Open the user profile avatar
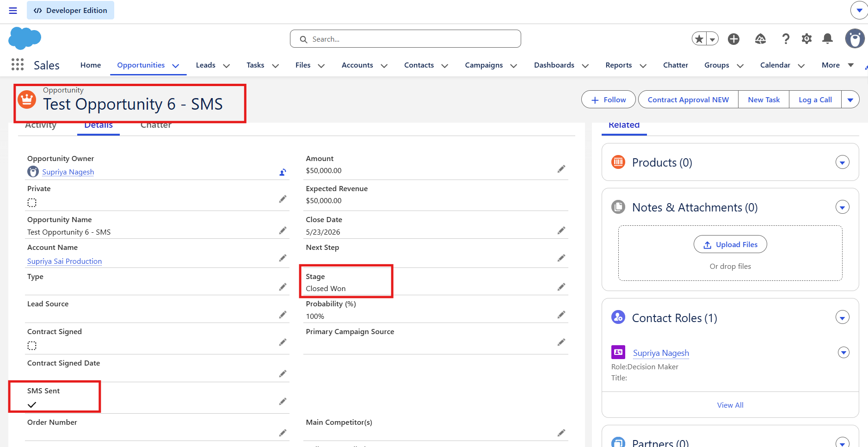Screen dimensions: 868x447 click(x=855, y=38)
